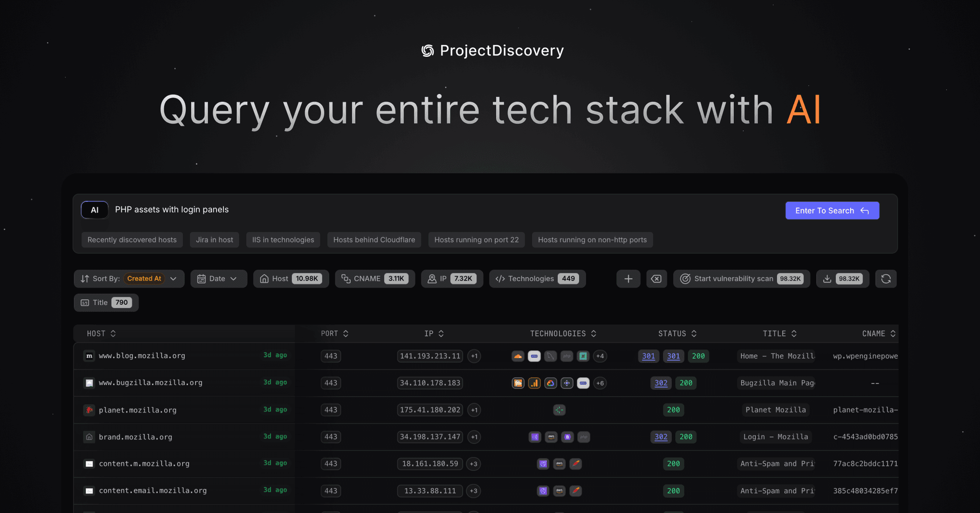
Task: Click Start vulnerability scan button
Action: [741, 279]
